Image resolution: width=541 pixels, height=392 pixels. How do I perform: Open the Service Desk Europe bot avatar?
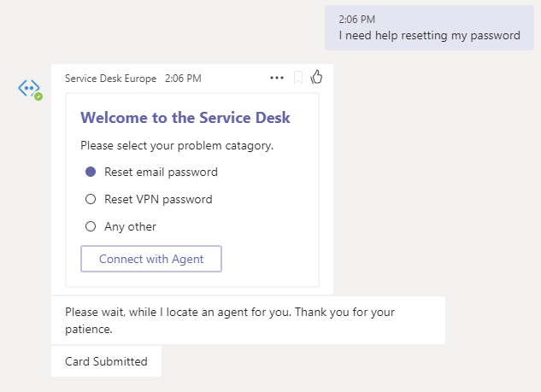29,88
